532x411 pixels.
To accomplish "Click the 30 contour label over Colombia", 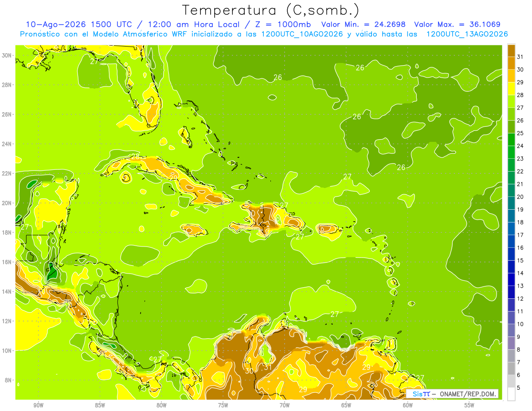I will coord(249,371).
